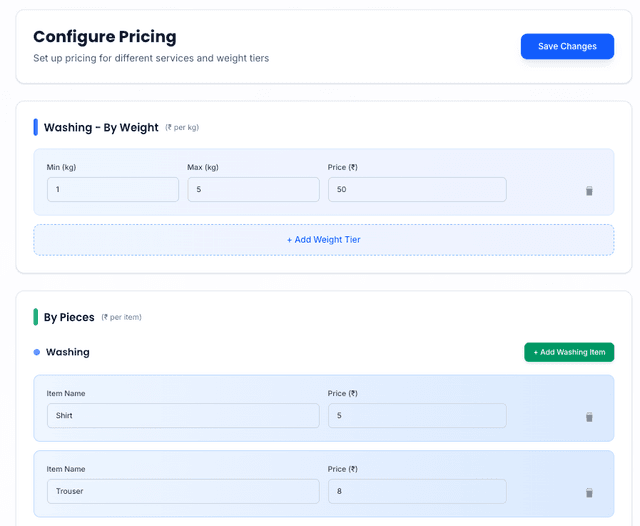Click the Shirt item name field
Viewport: 640px width, 526px height.
pyautogui.click(x=182, y=415)
